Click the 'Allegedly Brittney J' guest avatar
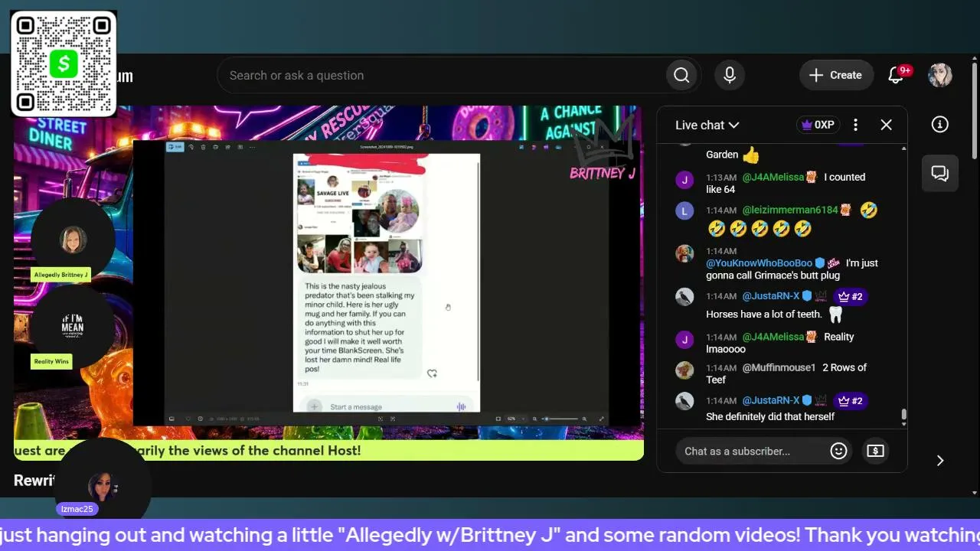The width and height of the screenshot is (980, 551). tap(73, 240)
